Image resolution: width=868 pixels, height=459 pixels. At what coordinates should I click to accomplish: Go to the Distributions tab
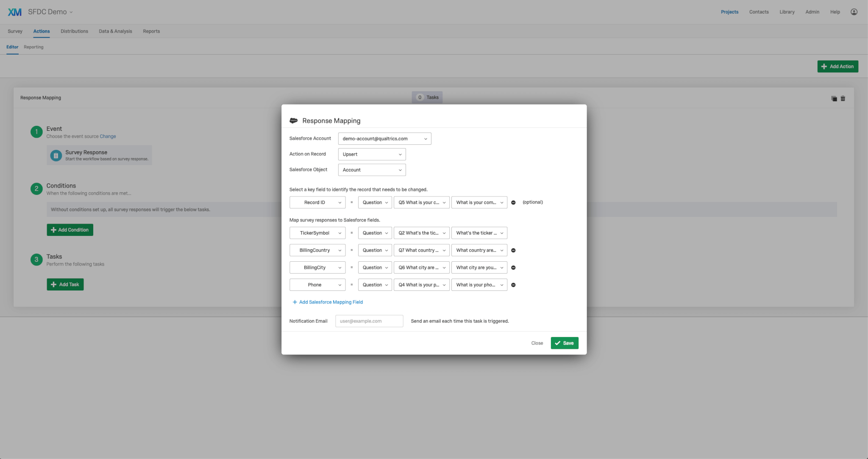click(74, 31)
